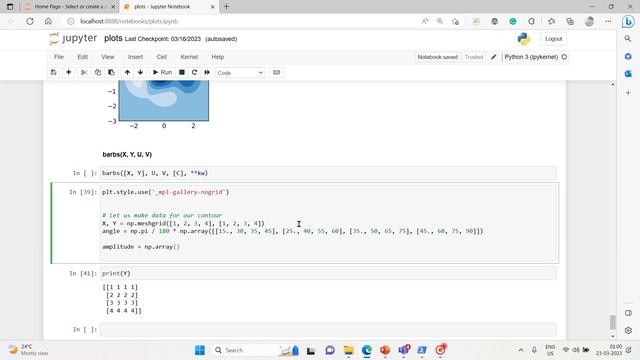Rename the notebook title plots
This screenshot has height=360, width=640.
point(113,38)
